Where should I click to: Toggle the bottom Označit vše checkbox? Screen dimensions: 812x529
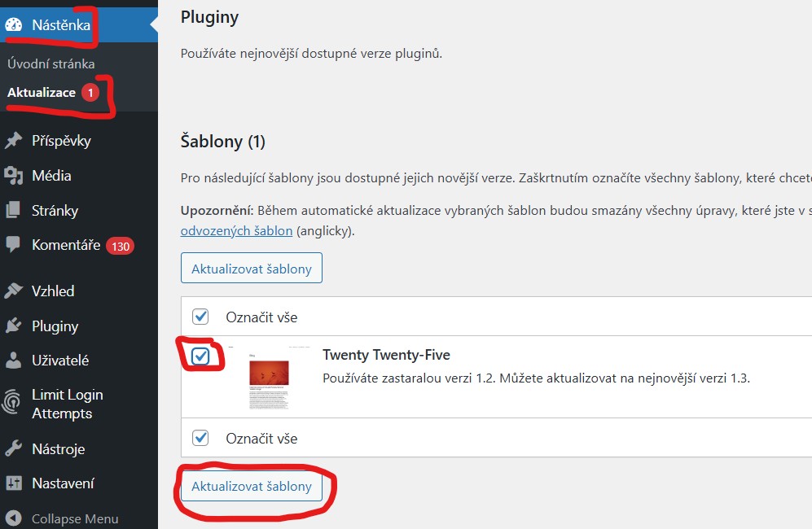point(200,438)
